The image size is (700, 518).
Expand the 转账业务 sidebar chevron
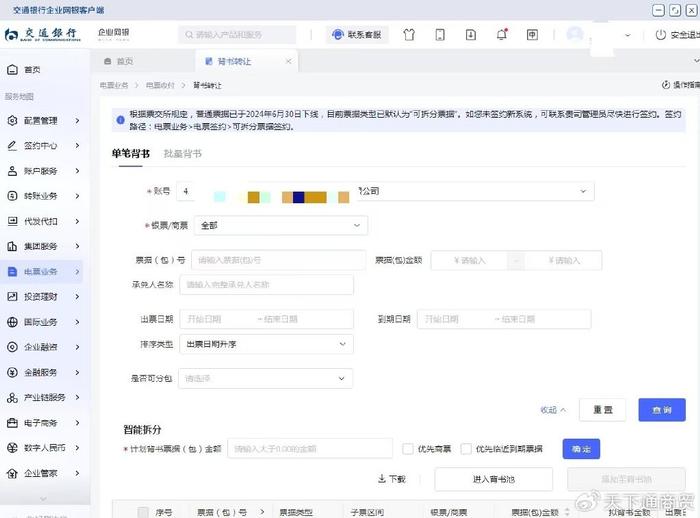[77, 196]
